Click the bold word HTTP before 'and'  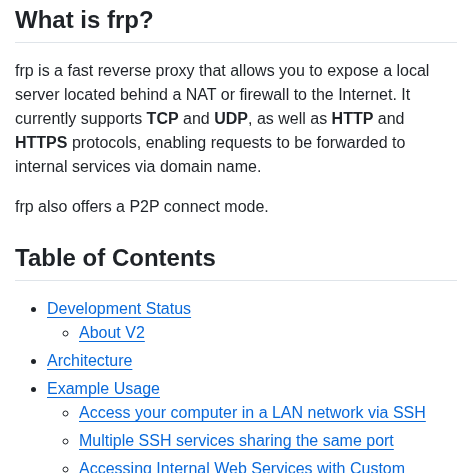pos(352,118)
